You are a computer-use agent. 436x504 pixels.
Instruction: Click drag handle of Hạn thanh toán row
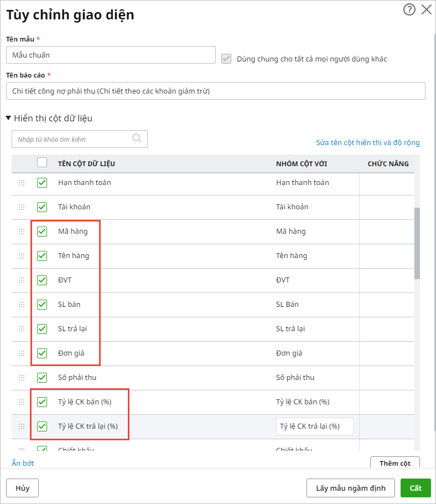[x=22, y=183]
